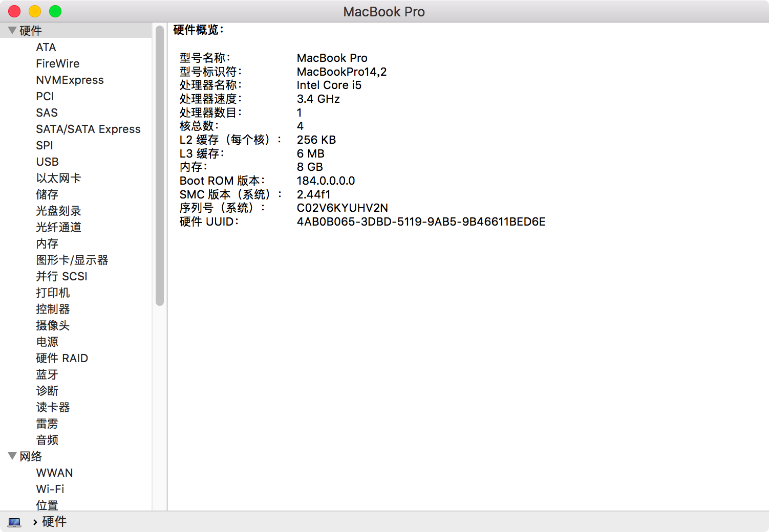Collapse the 网络 section disclosure triangle

click(x=12, y=456)
